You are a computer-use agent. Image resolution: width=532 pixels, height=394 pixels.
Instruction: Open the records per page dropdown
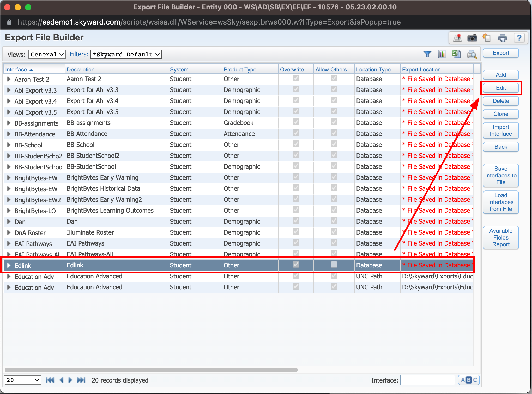[23, 380]
